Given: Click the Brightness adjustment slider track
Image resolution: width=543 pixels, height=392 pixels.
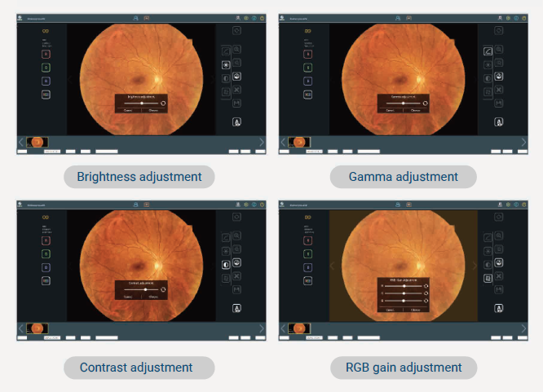Looking at the screenshot, I should coord(141,104).
